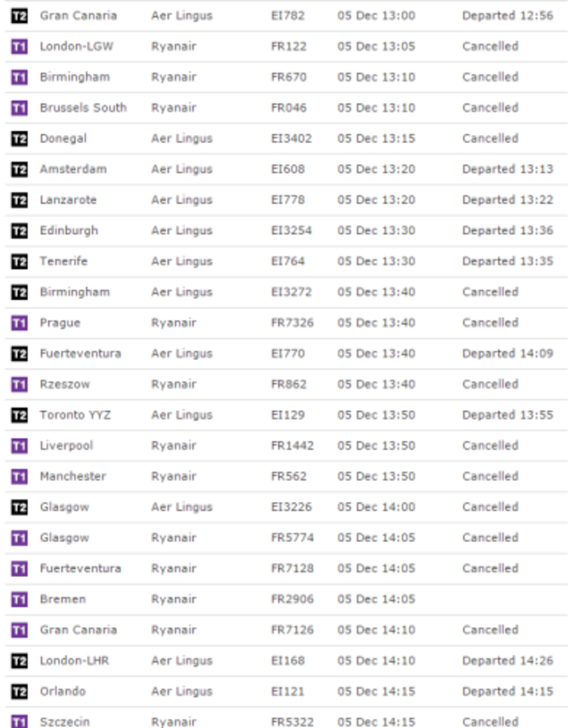Click flight number EI3226 to Glasgow
Image resolution: width=581 pixels, height=728 pixels.
292,507
